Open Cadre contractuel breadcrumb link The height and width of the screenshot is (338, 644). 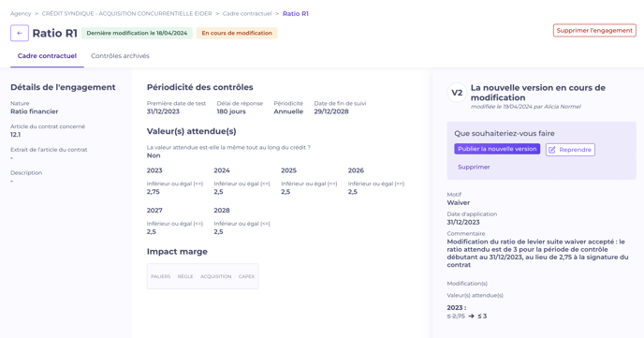click(247, 13)
